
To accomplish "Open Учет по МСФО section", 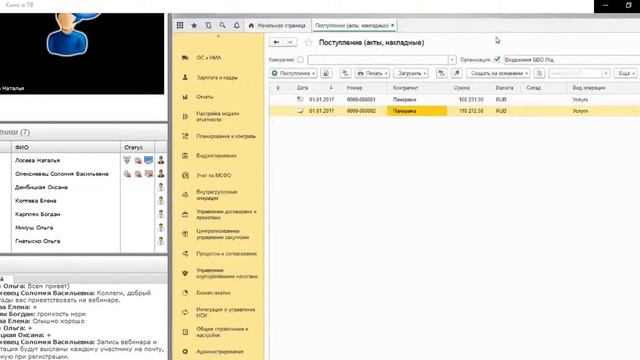I will (x=213, y=176).
